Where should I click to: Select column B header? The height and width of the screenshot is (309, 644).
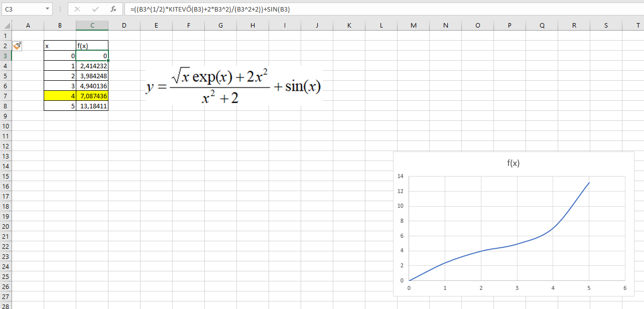[x=60, y=26]
